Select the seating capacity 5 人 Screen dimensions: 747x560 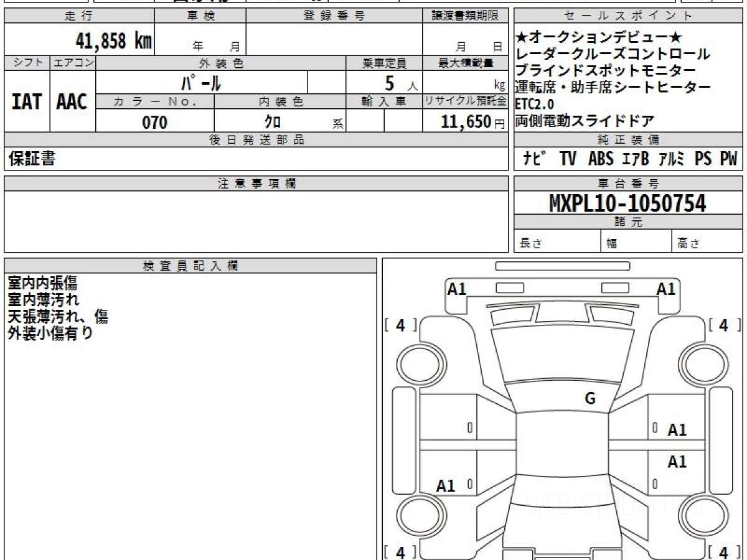(x=402, y=83)
